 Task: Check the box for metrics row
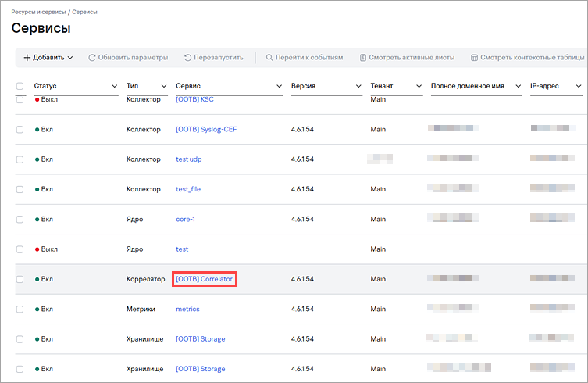pyautogui.click(x=20, y=310)
